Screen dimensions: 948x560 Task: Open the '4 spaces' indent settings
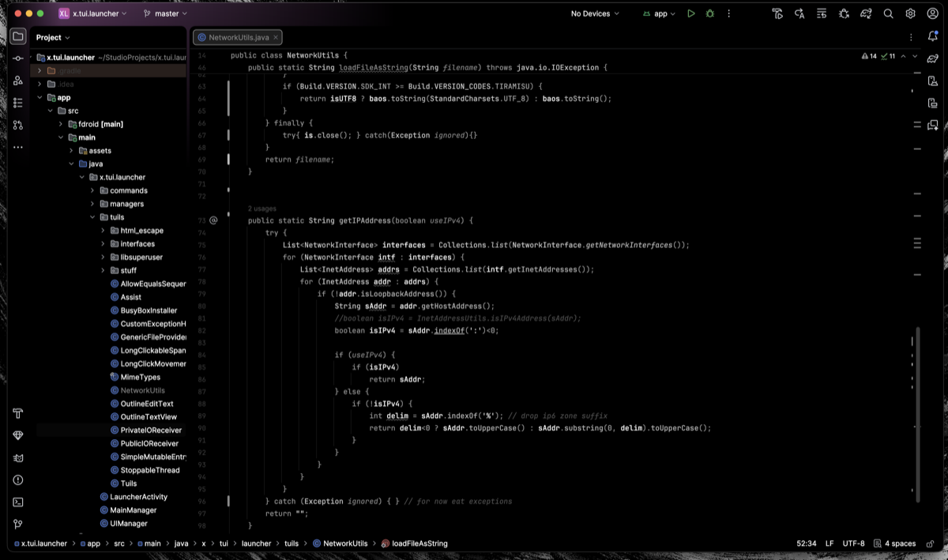900,543
